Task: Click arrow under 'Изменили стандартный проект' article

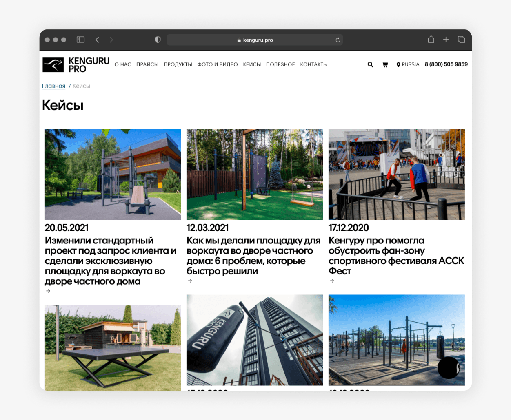Action: pyautogui.click(x=48, y=291)
